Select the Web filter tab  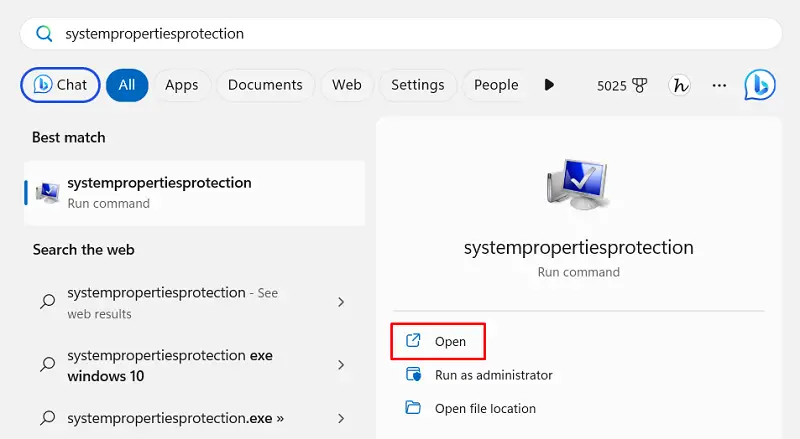pyautogui.click(x=347, y=85)
